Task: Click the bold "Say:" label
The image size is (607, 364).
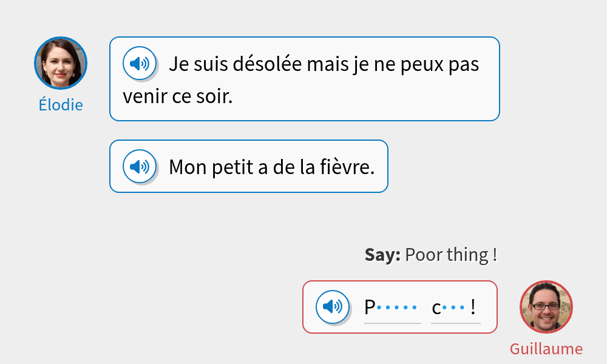Action: point(382,255)
